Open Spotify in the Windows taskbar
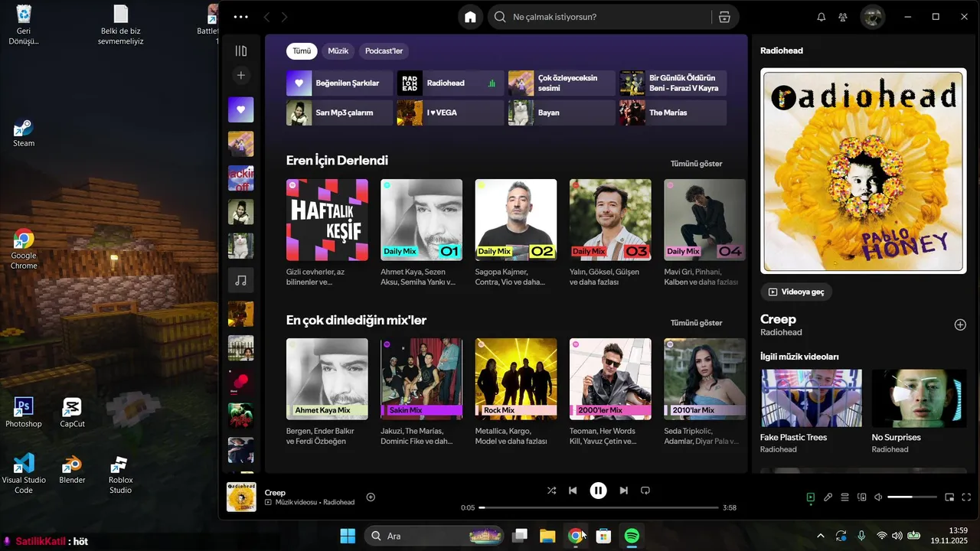980x551 pixels. [632, 536]
